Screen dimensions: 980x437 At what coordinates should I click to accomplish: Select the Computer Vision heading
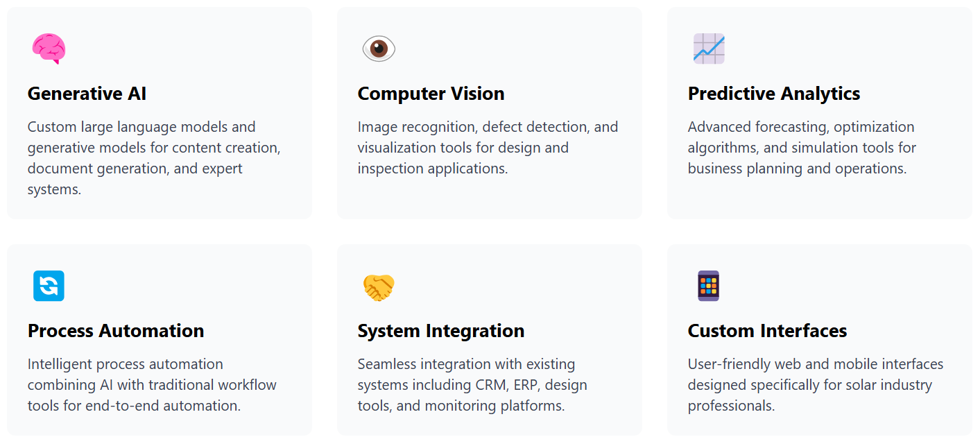coord(431,94)
